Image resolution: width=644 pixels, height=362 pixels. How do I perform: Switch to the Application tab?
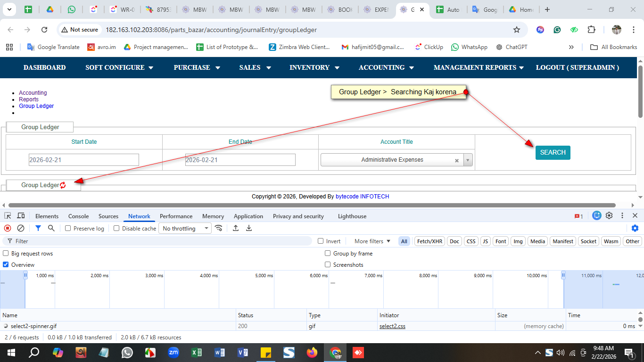(248, 216)
